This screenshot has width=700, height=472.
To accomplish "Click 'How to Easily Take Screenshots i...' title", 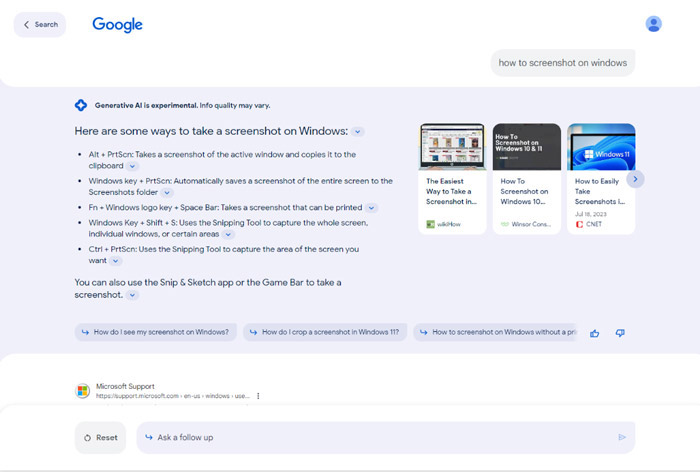I will coord(600,192).
